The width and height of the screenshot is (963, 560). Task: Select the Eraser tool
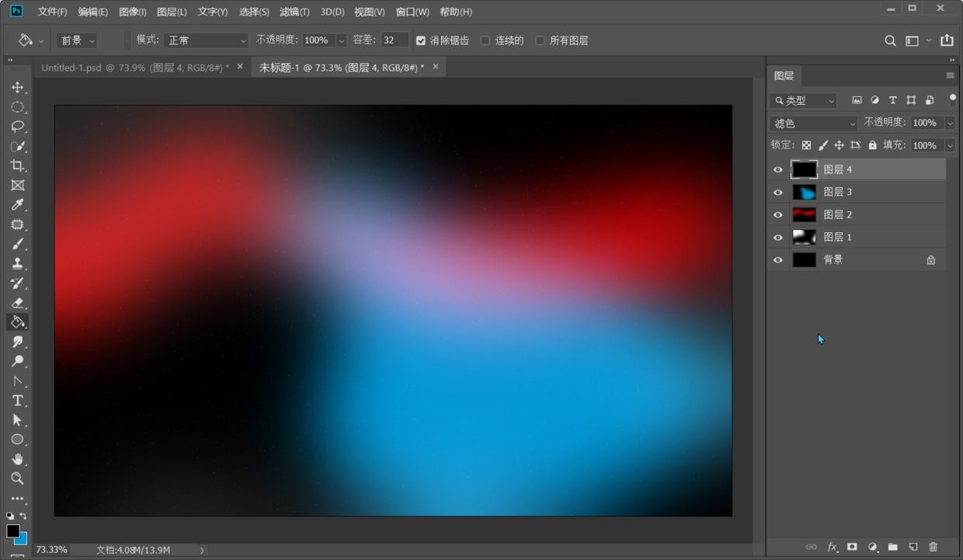tap(17, 303)
